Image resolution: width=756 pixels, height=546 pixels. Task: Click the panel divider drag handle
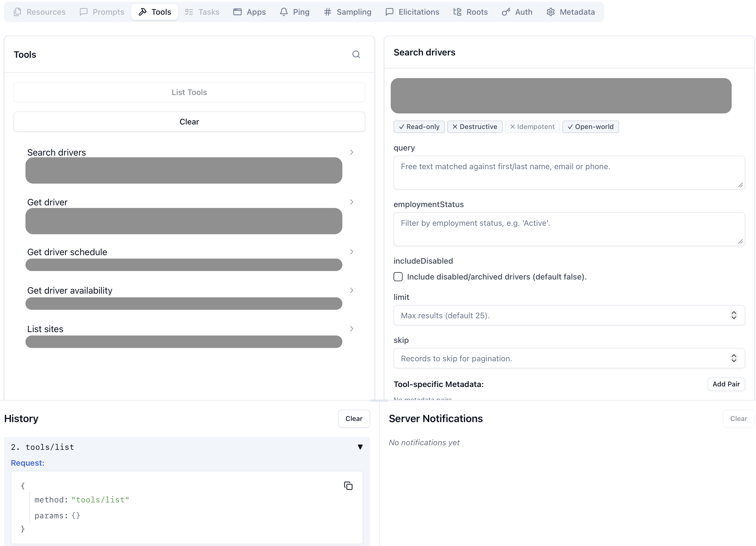(379, 400)
